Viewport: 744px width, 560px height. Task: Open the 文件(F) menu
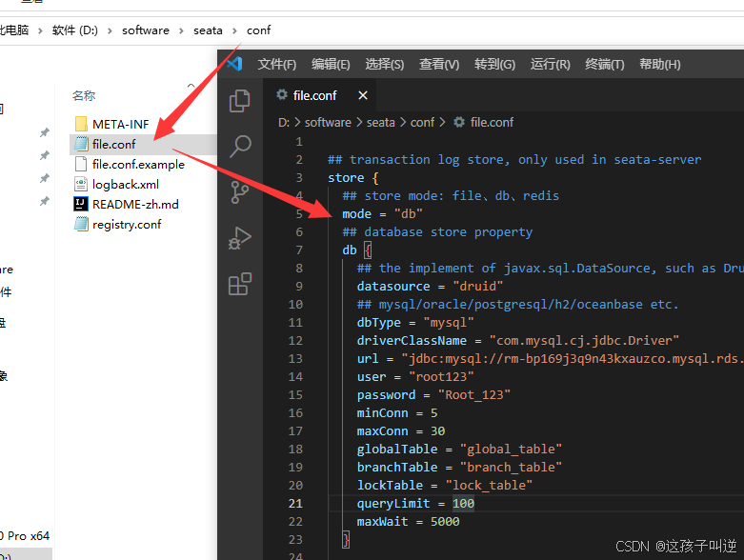pyautogui.click(x=277, y=64)
